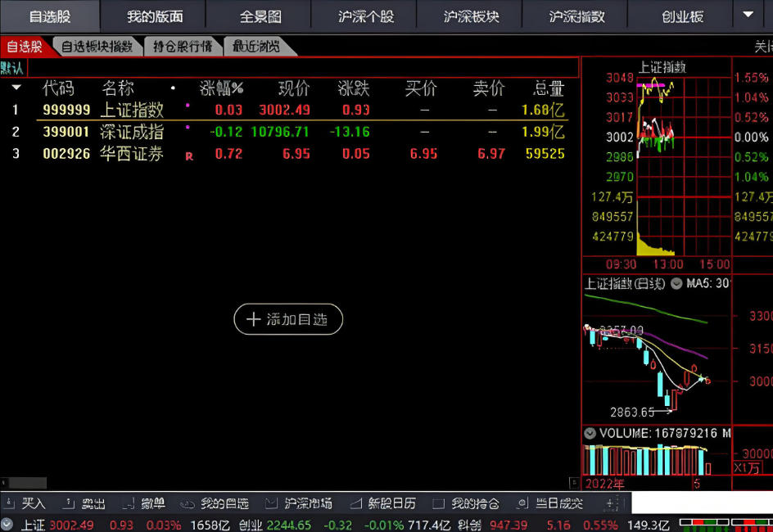Switch to the 全景图 top tab
The height and width of the screenshot is (532, 773).
260,16
